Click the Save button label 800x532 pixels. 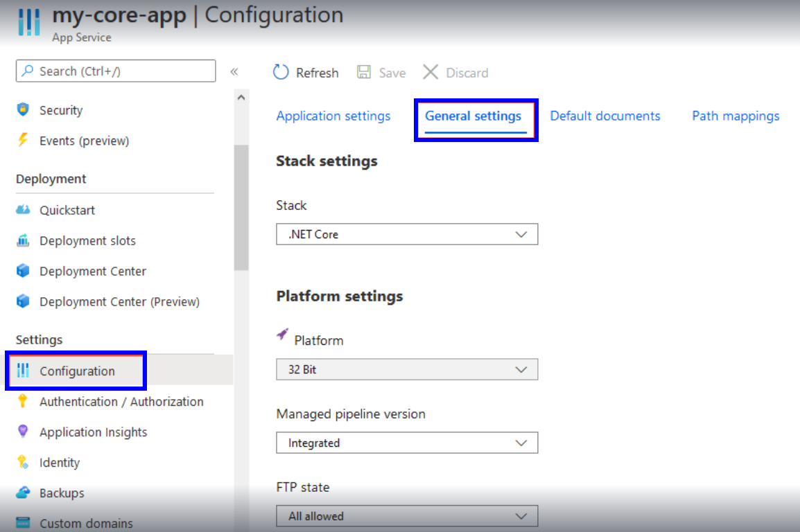click(392, 73)
